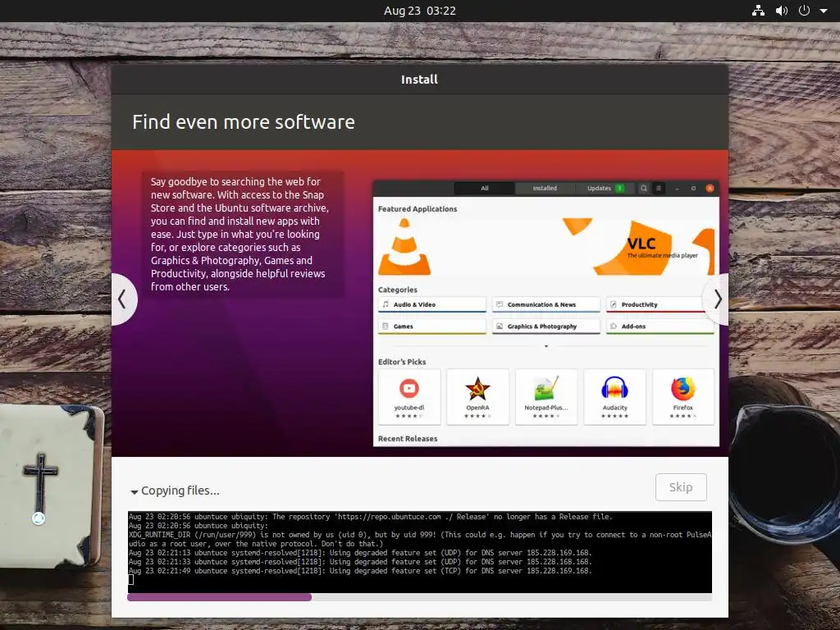Click the OpenRA star icon
840x630 pixels.
pyautogui.click(x=477, y=388)
